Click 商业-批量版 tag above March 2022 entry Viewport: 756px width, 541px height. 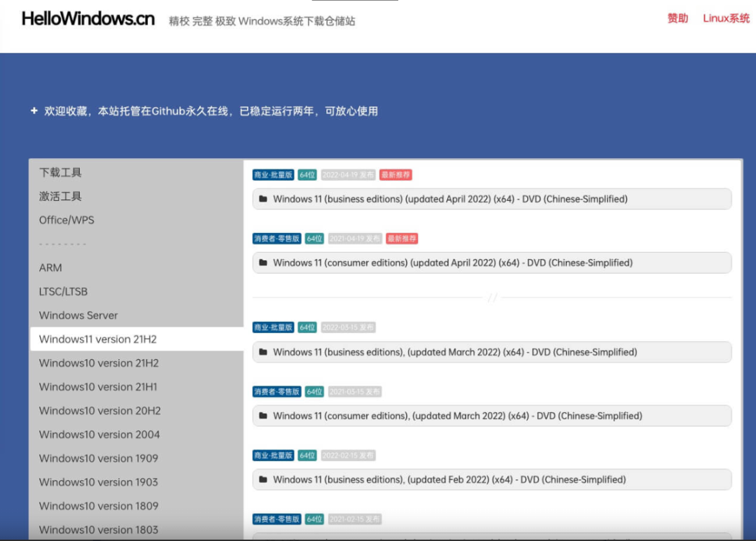pos(274,328)
